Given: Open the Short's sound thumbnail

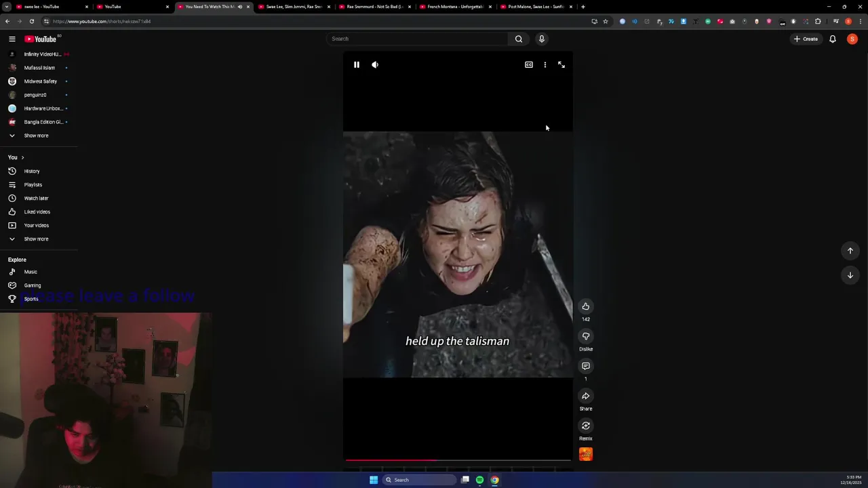Looking at the screenshot, I should coord(586,454).
